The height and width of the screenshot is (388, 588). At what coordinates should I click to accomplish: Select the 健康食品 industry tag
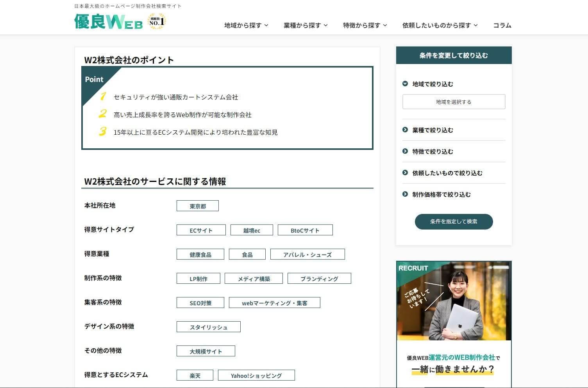click(200, 254)
